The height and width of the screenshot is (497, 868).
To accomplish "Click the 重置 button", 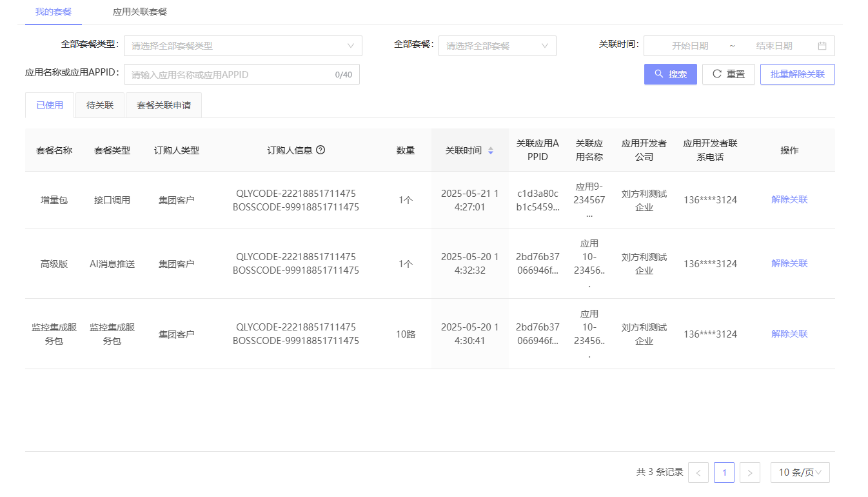I will point(729,74).
